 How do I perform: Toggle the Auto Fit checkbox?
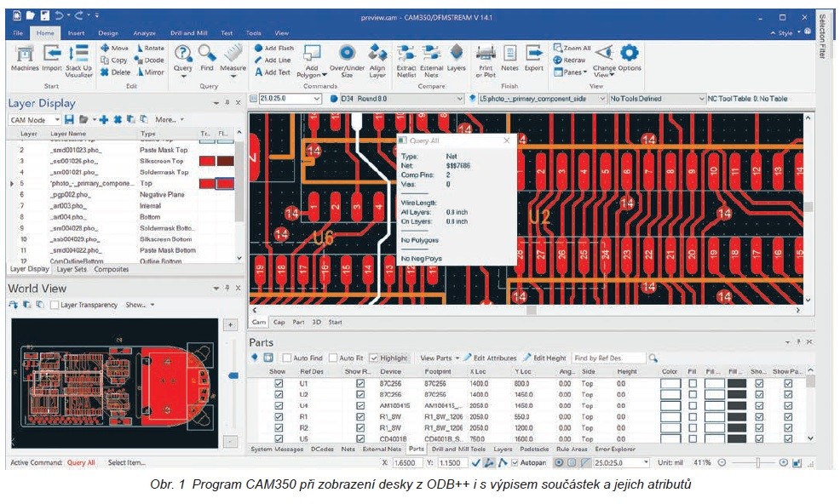[333, 358]
